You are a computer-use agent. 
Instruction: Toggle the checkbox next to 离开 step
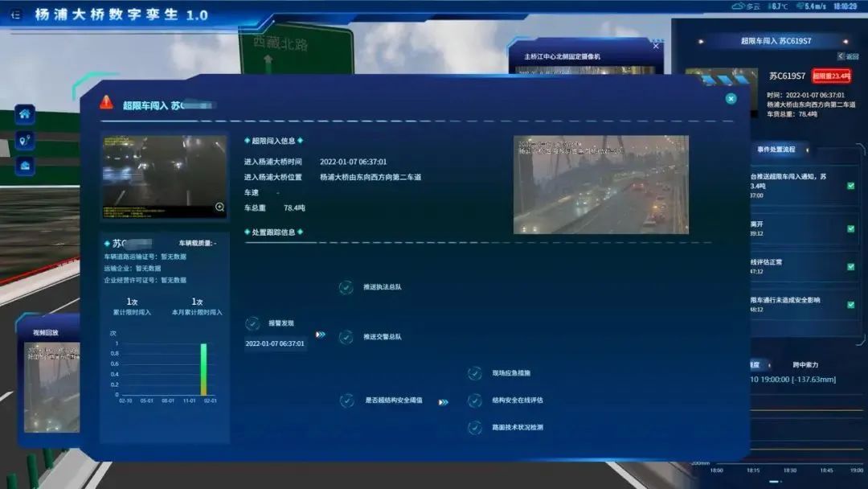pyautogui.click(x=851, y=228)
